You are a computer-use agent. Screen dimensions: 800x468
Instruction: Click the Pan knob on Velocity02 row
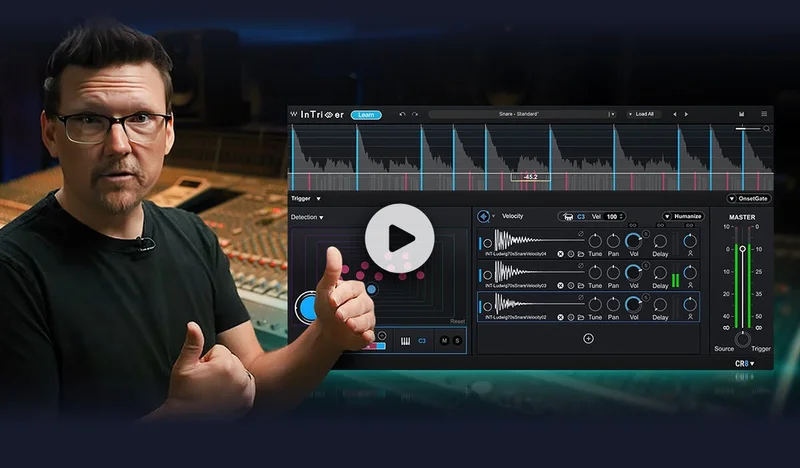[x=613, y=305]
